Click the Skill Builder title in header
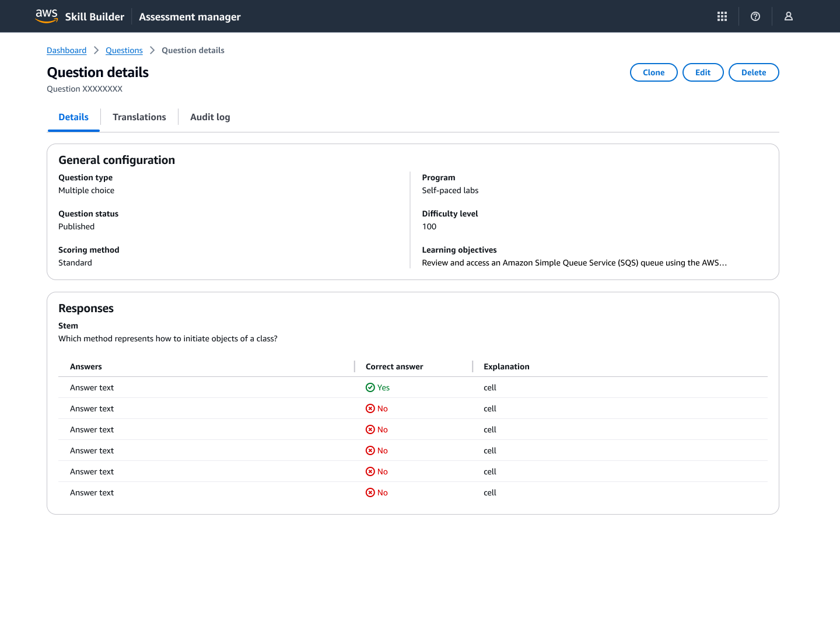 point(94,17)
